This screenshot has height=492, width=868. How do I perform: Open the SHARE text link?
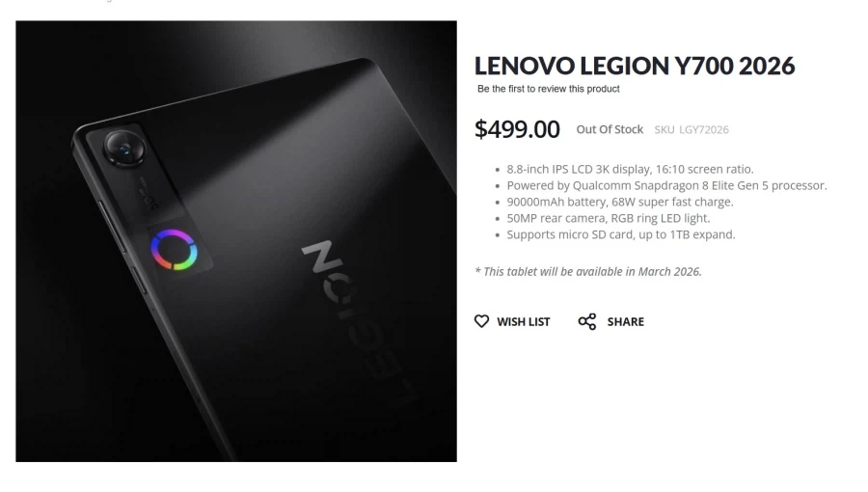point(626,321)
